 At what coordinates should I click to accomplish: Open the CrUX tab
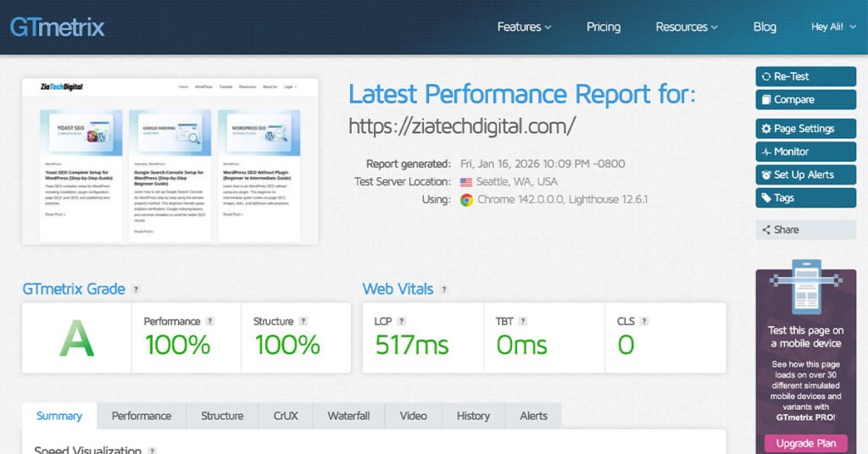[286, 417]
